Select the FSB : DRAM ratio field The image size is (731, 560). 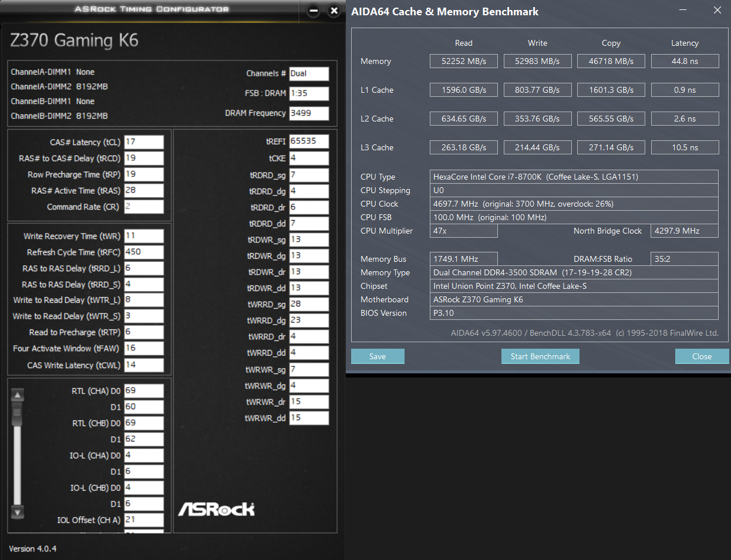pos(309,93)
